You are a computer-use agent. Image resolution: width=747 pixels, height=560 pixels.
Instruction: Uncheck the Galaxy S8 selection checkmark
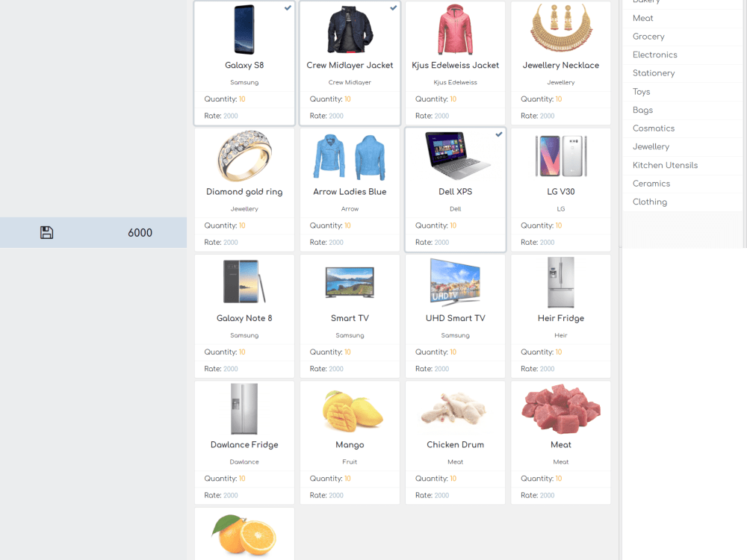(x=288, y=7)
